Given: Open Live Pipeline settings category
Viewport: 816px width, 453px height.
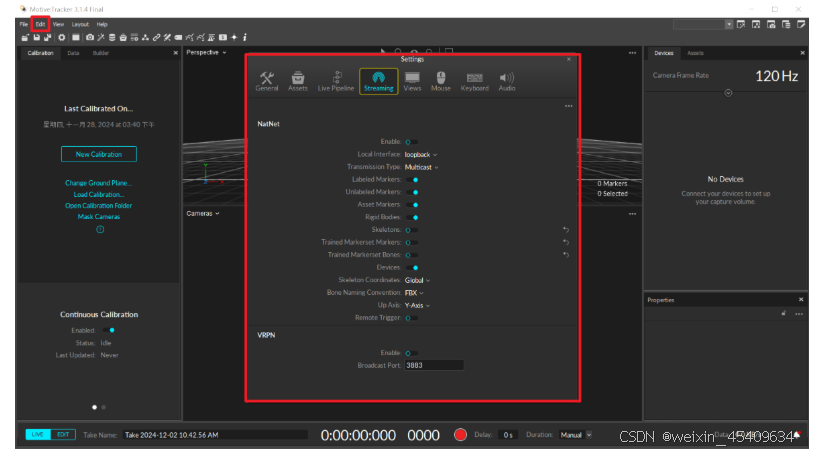Looking at the screenshot, I should coord(336,82).
